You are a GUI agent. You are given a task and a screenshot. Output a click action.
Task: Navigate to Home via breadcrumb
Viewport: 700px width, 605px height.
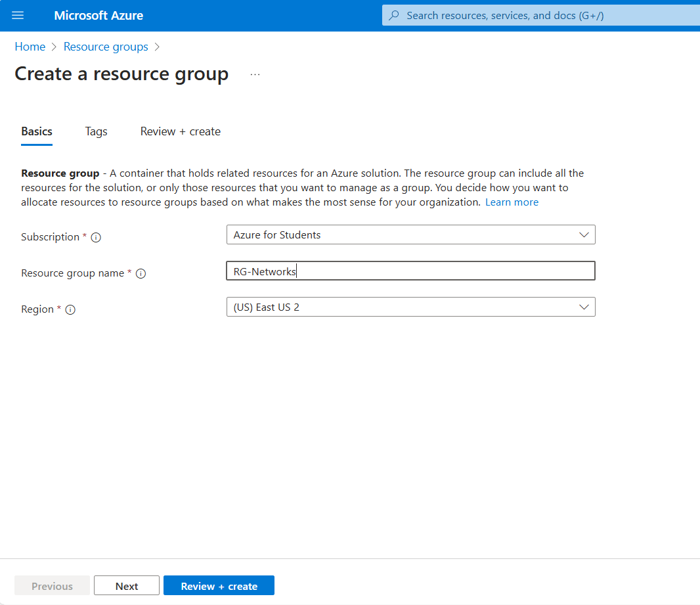click(x=30, y=47)
